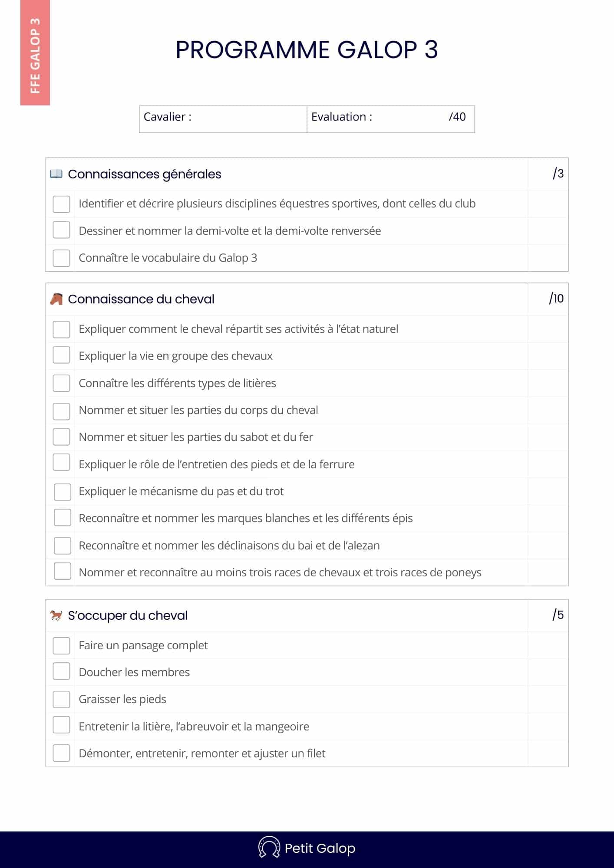This screenshot has height=868, width=614.
Task: Check the box for Connaître le vocabulaire du Galop 3
Action: (61, 258)
